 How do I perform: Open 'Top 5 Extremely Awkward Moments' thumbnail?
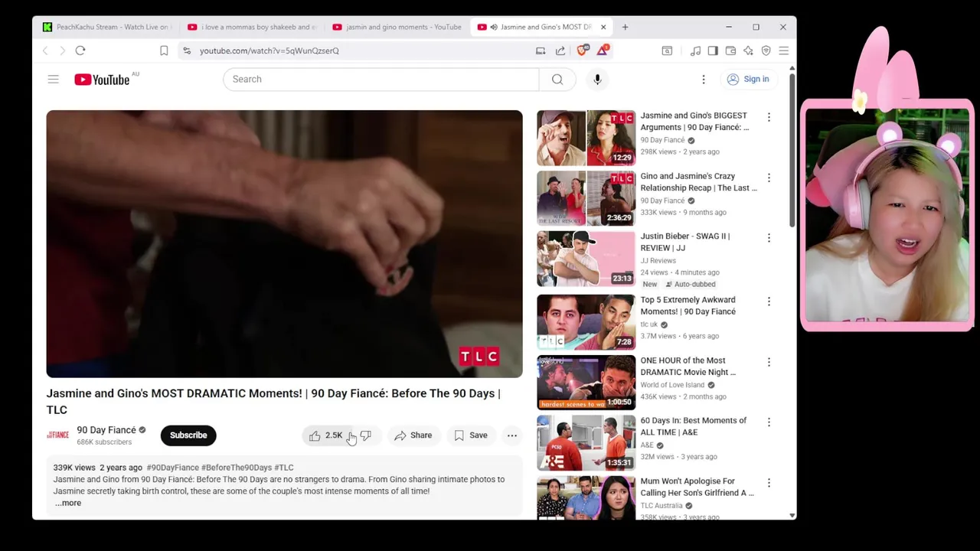pos(586,322)
